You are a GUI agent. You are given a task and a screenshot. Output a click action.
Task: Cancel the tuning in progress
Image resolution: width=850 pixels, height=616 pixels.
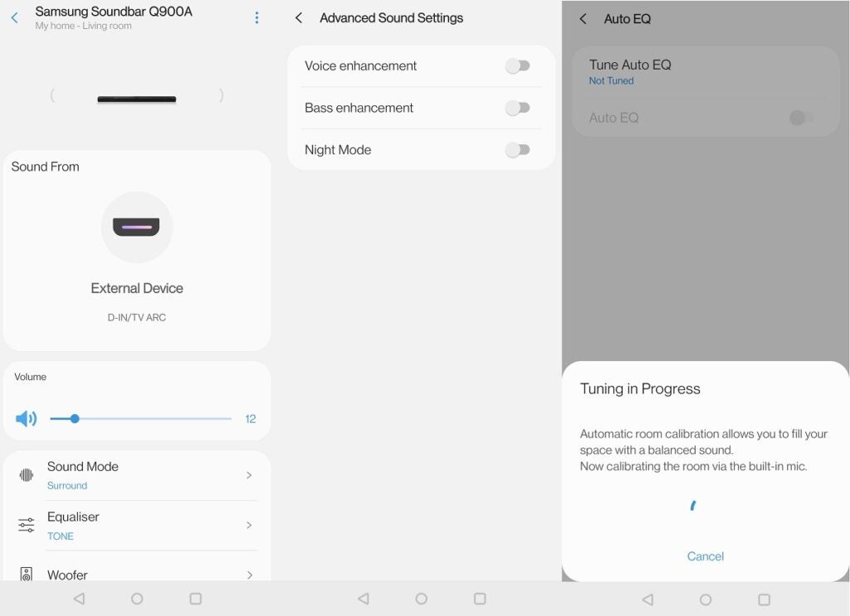705,556
